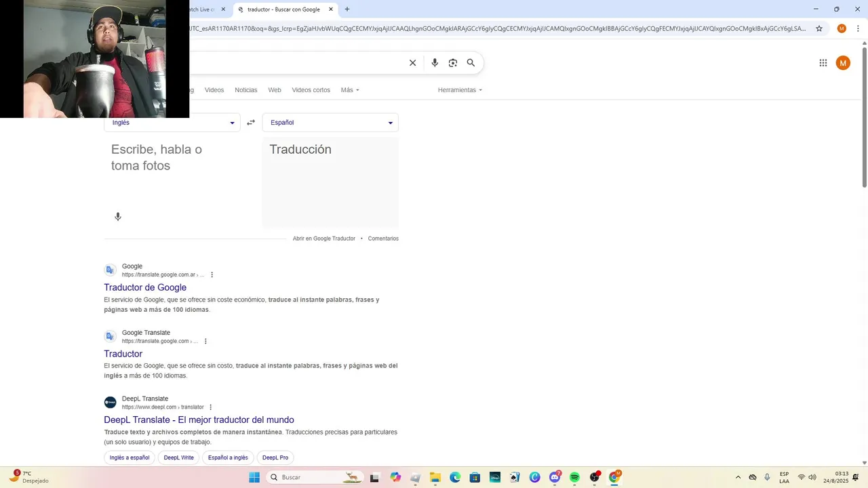Open DeepL Translate result link

coord(199,420)
